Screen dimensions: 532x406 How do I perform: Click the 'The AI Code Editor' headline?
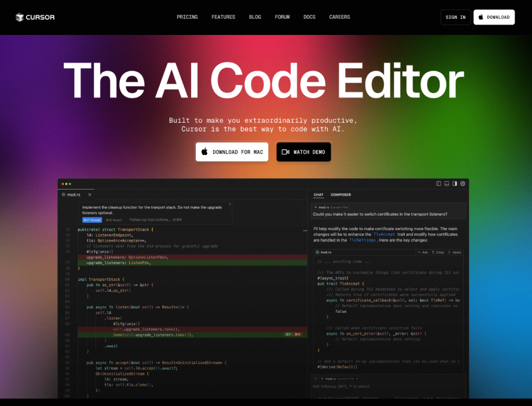pyautogui.click(x=264, y=81)
